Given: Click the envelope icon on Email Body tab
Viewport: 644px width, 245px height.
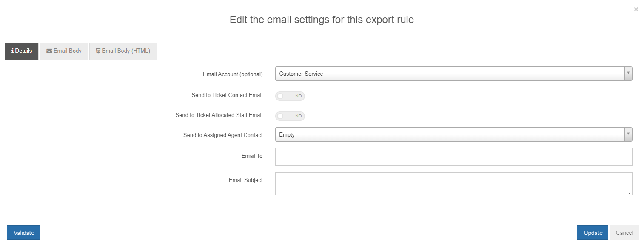Looking at the screenshot, I should [49, 51].
